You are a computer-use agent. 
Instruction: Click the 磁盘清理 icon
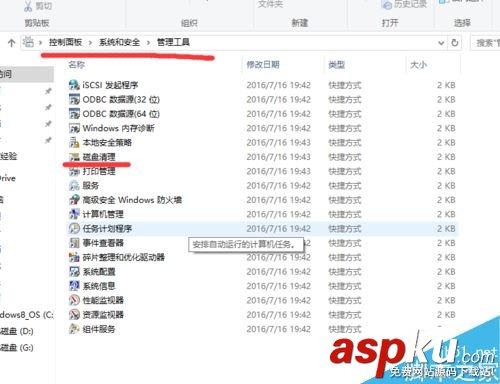[x=74, y=157]
